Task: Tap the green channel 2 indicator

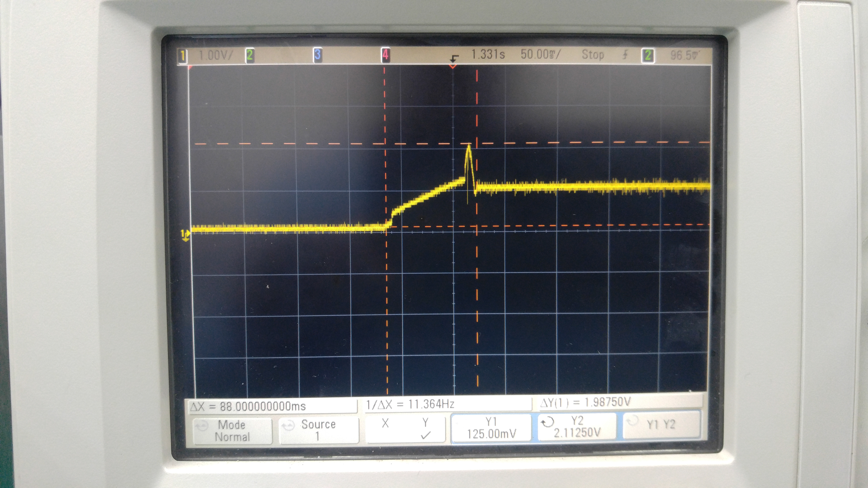Action: (249, 55)
